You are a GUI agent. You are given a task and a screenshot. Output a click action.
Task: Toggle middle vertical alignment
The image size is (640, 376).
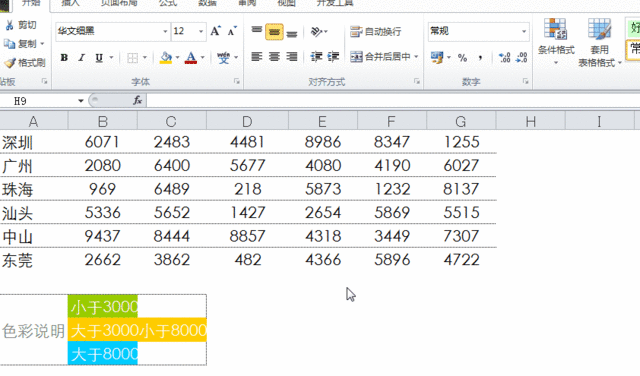click(274, 31)
